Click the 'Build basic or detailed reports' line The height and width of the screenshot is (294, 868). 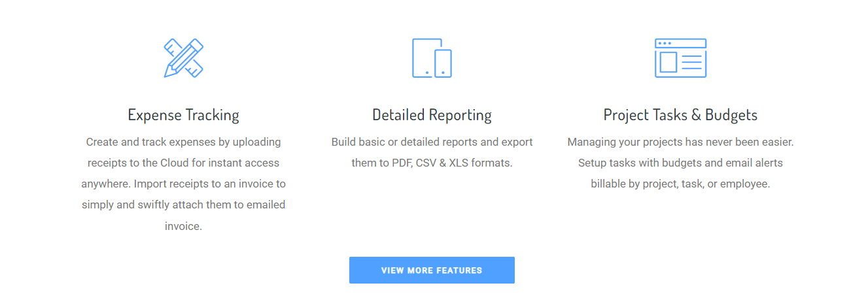[x=432, y=142]
